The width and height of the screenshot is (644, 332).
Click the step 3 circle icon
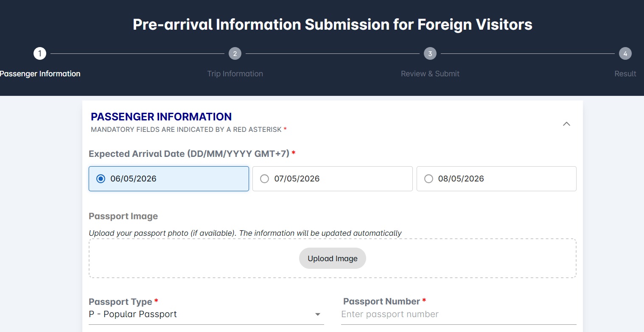click(x=430, y=53)
